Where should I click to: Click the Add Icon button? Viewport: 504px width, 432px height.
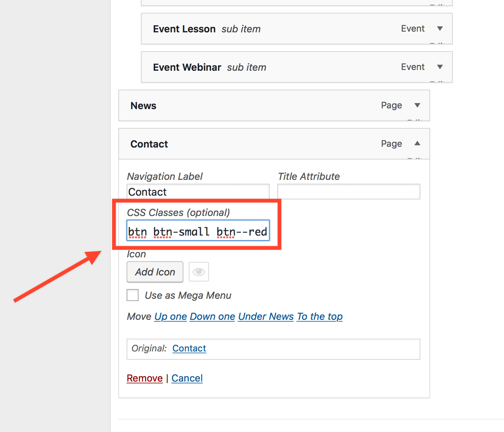(155, 272)
